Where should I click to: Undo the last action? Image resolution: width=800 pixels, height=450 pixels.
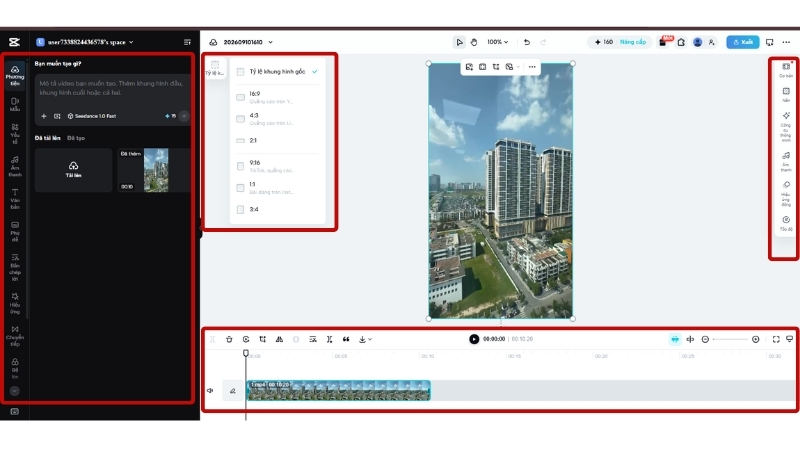527,42
